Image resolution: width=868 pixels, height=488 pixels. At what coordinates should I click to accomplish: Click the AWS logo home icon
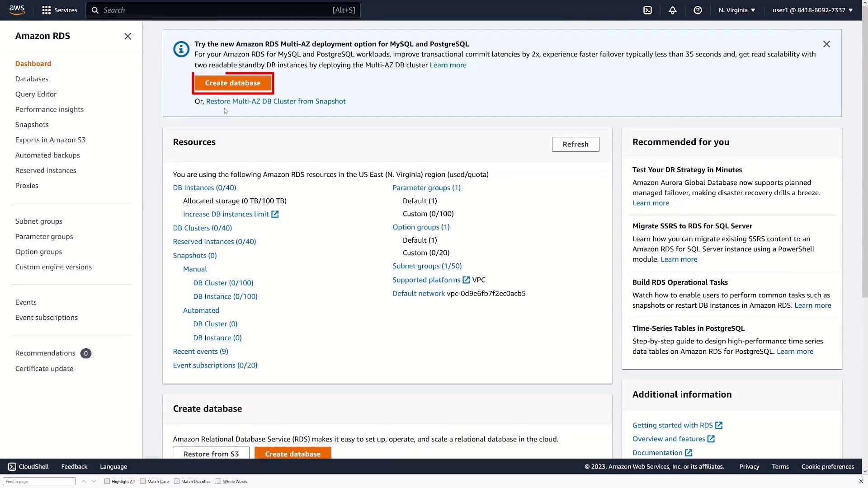[x=17, y=10]
